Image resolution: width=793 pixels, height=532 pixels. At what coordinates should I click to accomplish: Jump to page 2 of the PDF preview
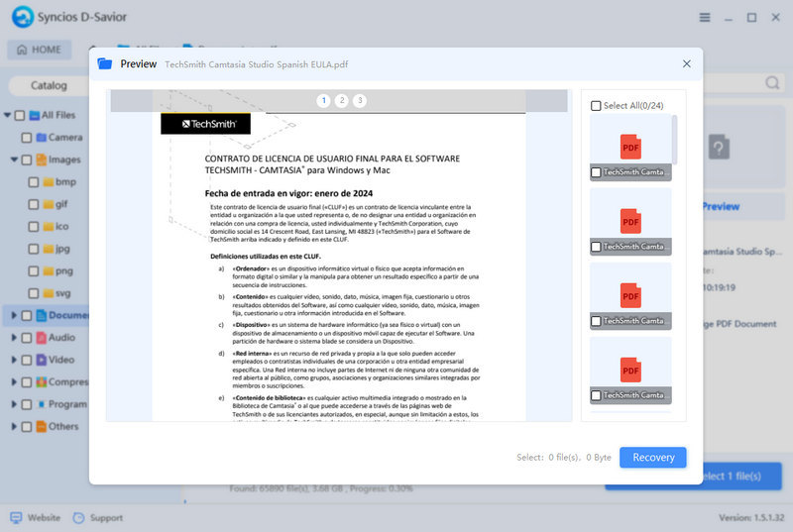pyautogui.click(x=341, y=100)
